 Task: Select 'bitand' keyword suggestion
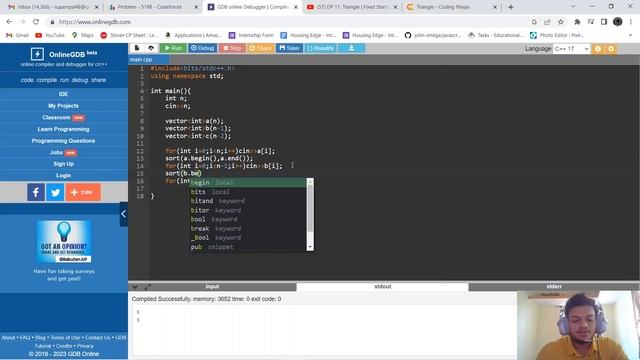(x=248, y=201)
